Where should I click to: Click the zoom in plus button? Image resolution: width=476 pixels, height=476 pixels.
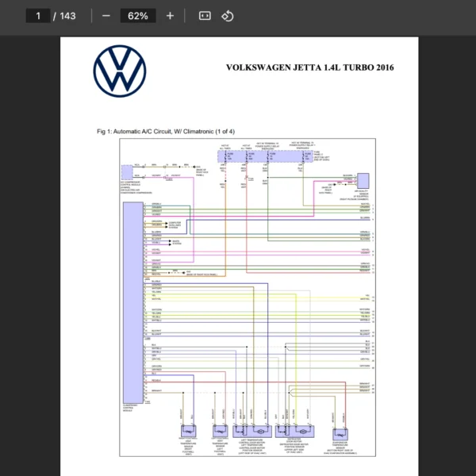(x=170, y=16)
